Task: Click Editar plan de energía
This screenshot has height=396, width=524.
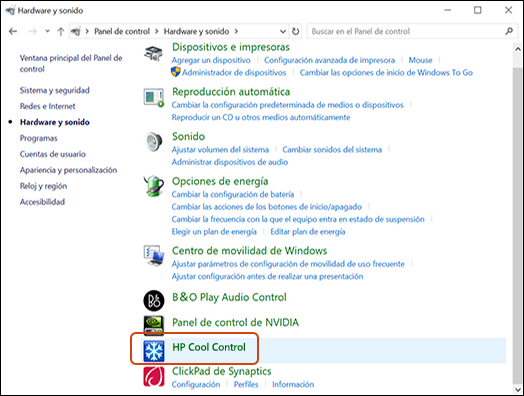Action: point(307,232)
